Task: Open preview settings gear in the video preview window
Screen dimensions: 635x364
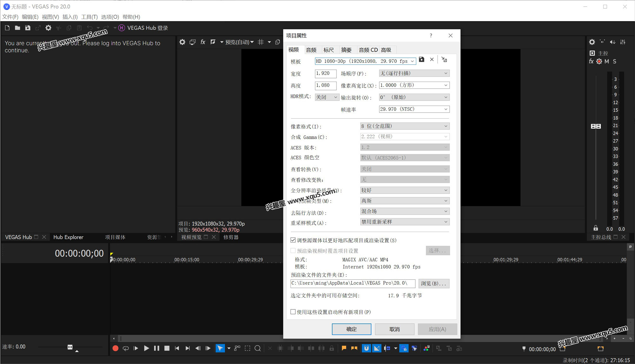Action: pyautogui.click(x=182, y=42)
